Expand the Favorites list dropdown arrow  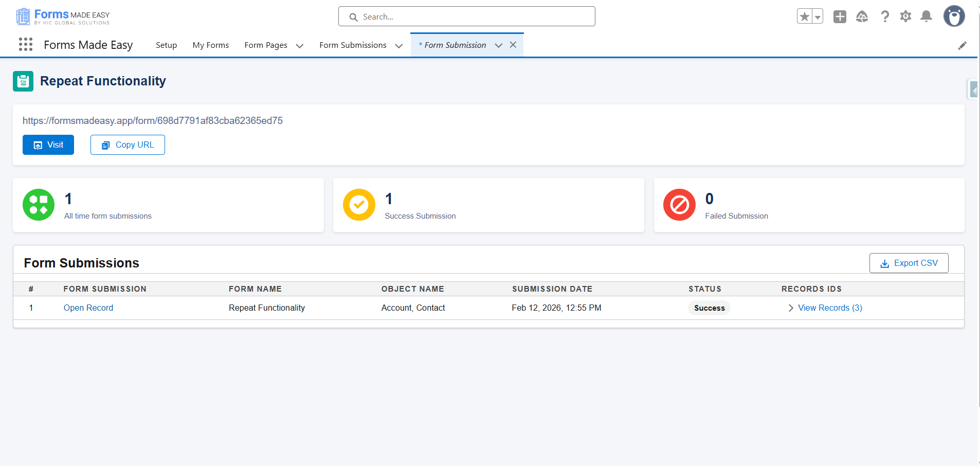click(x=818, y=17)
